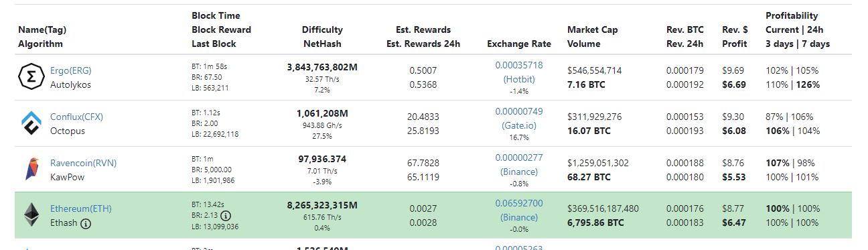Open the Ethereum(ETH) coin link

[81, 208]
